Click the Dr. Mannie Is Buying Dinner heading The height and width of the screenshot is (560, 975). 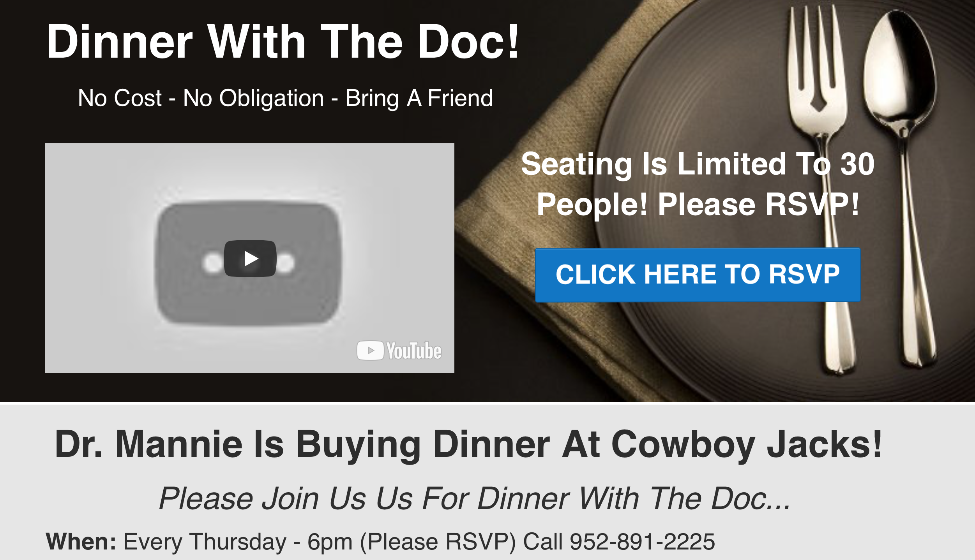point(468,444)
